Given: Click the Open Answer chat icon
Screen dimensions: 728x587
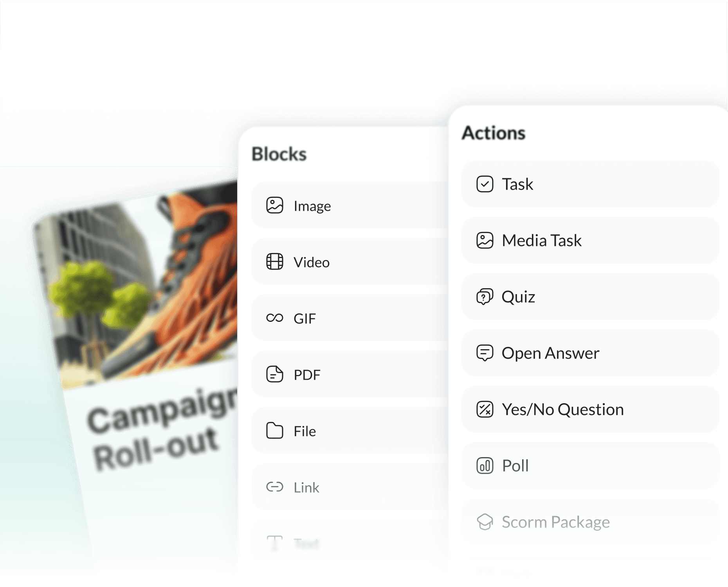Looking at the screenshot, I should (485, 353).
